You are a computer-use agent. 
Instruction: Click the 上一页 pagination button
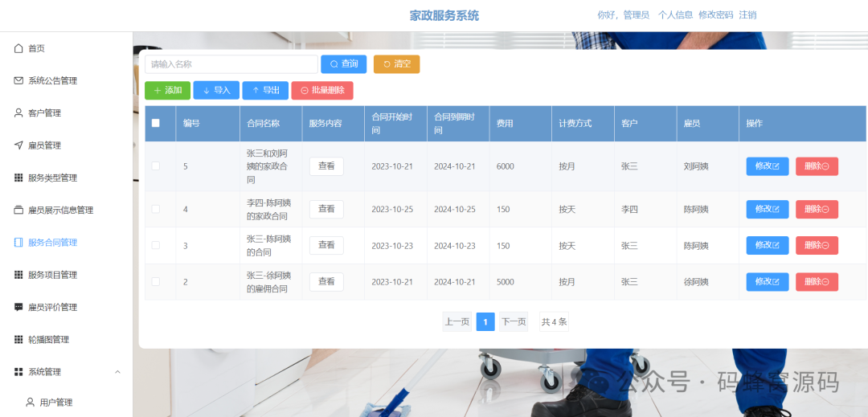457,322
